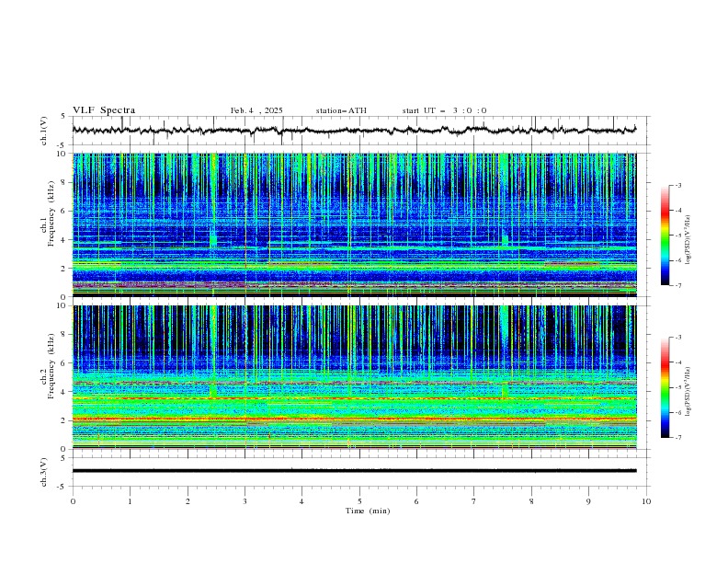Image resolution: width=728 pixels, height=563 pixels.
Task: Click the "4" kHz tick on ch.1 spectrogram
Action: pyautogui.click(x=64, y=240)
